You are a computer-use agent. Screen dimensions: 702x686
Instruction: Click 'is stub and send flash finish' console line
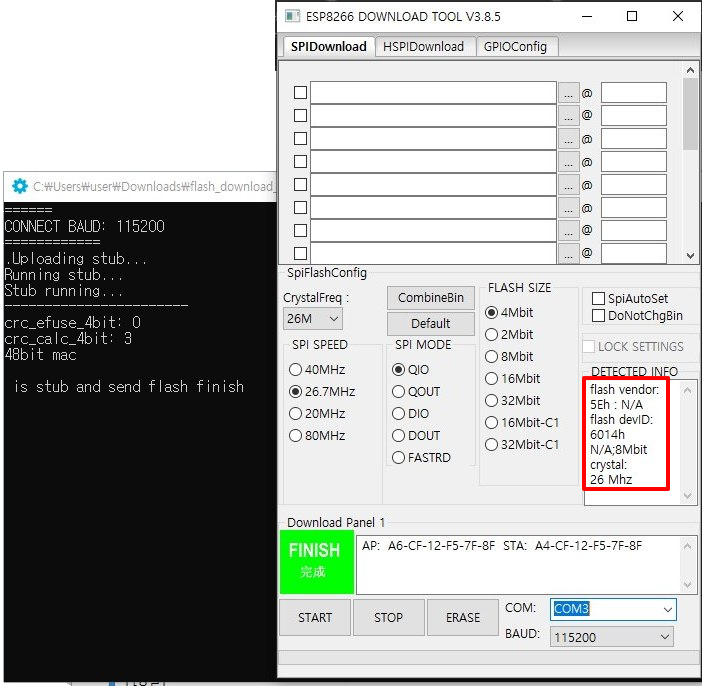(x=129, y=386)
